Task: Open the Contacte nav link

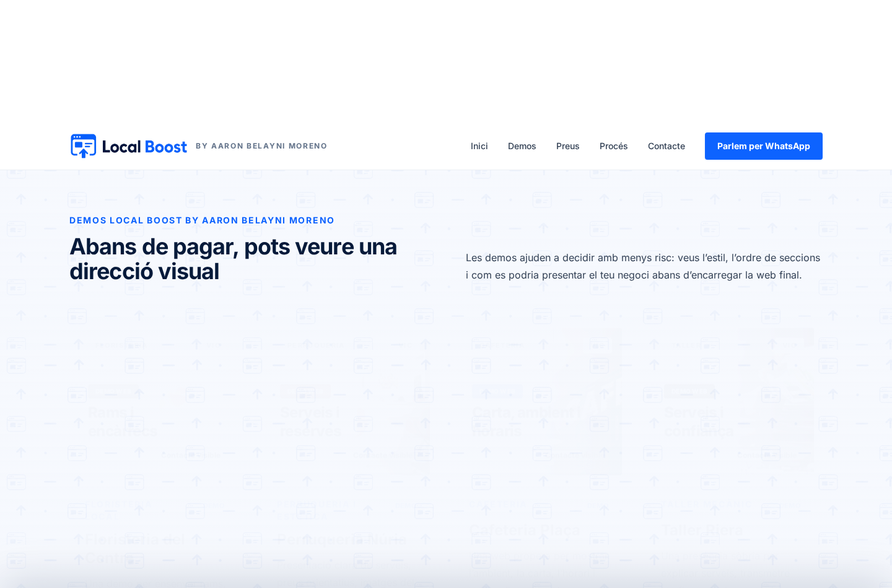Action: 667,146
